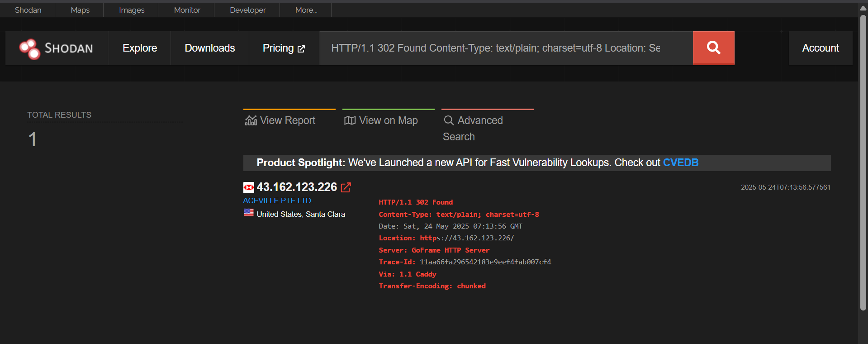Open the Explore page

pos(140,48)
